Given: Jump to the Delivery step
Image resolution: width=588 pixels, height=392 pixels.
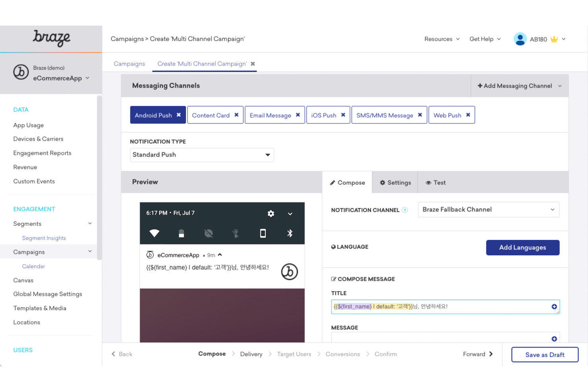Looking at the screenshot, I should click(251, 354).
